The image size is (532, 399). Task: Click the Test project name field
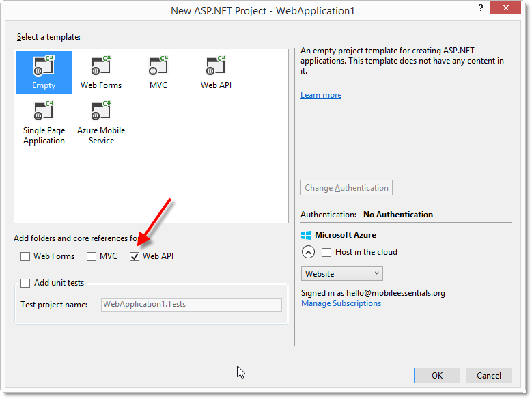191,304
